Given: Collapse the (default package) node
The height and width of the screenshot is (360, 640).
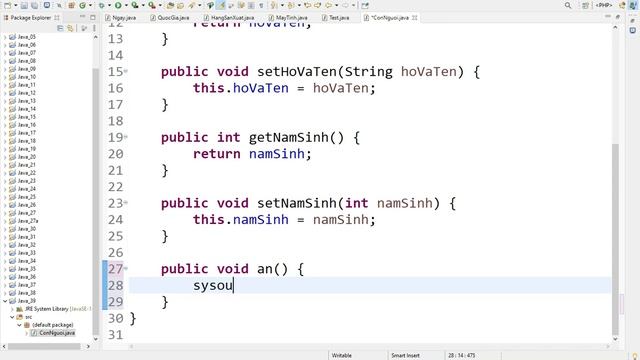Looking at the screenshot, I should point(19,325).
